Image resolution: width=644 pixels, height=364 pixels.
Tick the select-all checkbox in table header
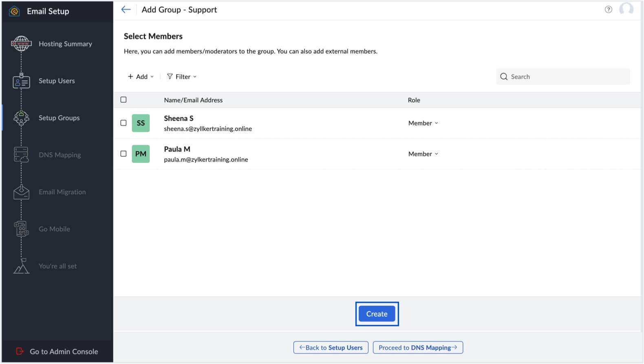(124, 100)
